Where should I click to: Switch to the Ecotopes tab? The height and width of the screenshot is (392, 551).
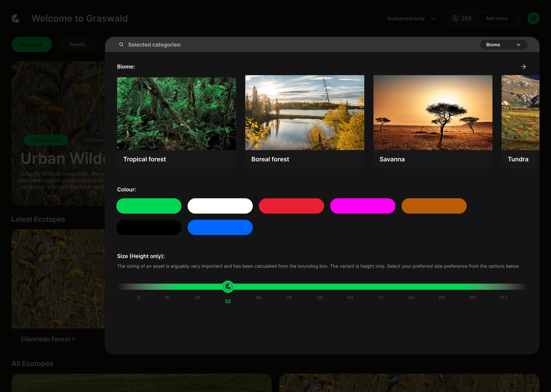(x=32, y=44)
